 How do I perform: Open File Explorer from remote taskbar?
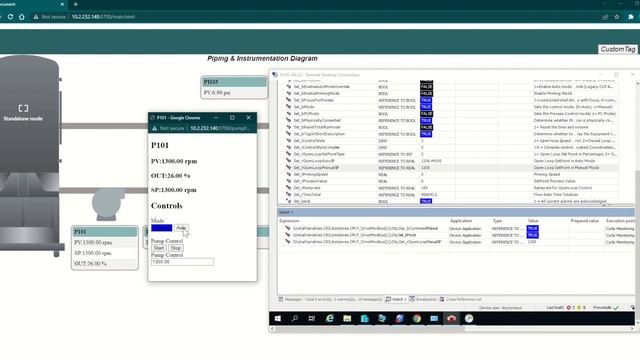point(347,318)
